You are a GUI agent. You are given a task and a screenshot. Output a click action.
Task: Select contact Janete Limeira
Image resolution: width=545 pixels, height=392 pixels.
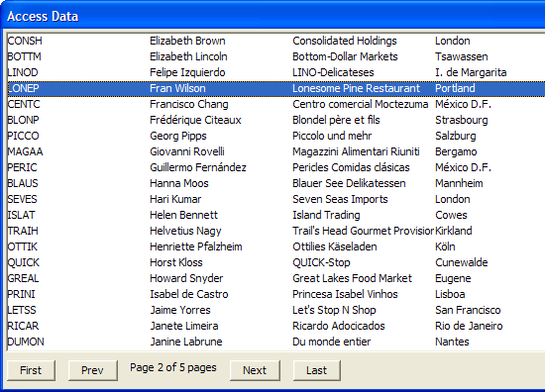click(184, 326)
